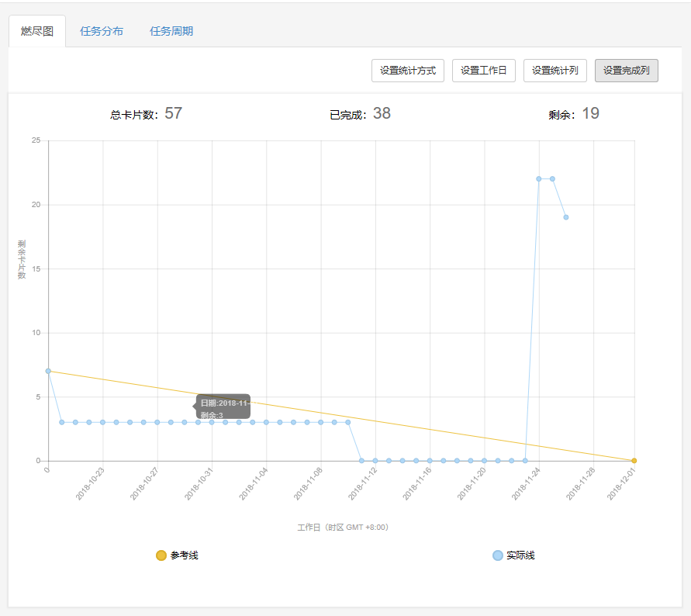Click the 2018-11-20 axis label
Viewport: 691px width, 616px height.
pyautogui.click(x=472, y=483)
